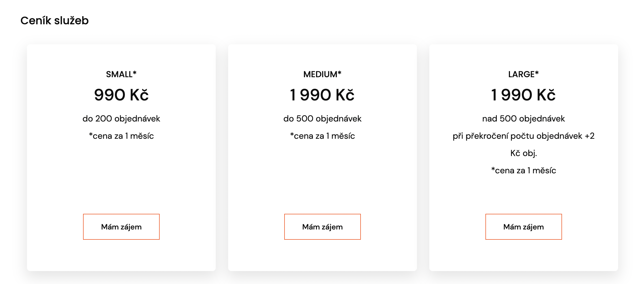Click the 990 Kč price in SMALL card

pos(121,95)
